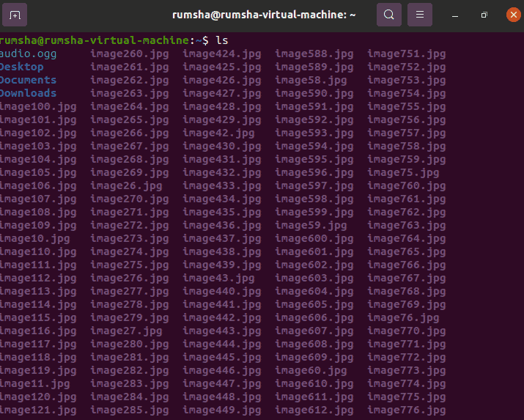Viewport: 524px width, 420px height.
Task: Click image280.jpg in the listing
Action: [x=130, y=345]
